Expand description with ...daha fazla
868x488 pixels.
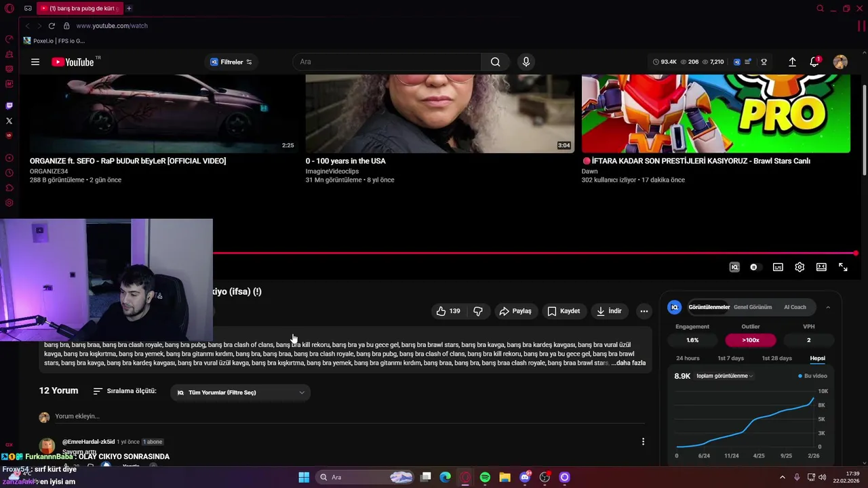[628, 363]
